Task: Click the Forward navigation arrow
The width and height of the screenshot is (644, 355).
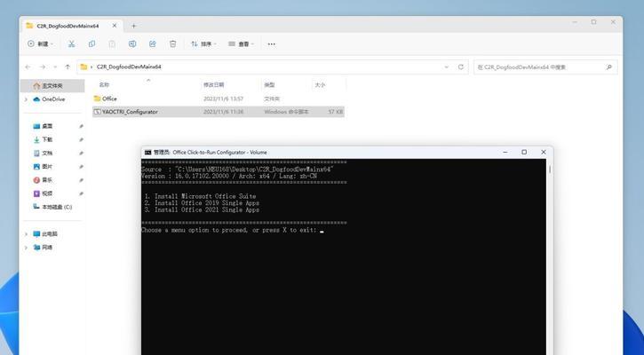Action: click(43, 67)
